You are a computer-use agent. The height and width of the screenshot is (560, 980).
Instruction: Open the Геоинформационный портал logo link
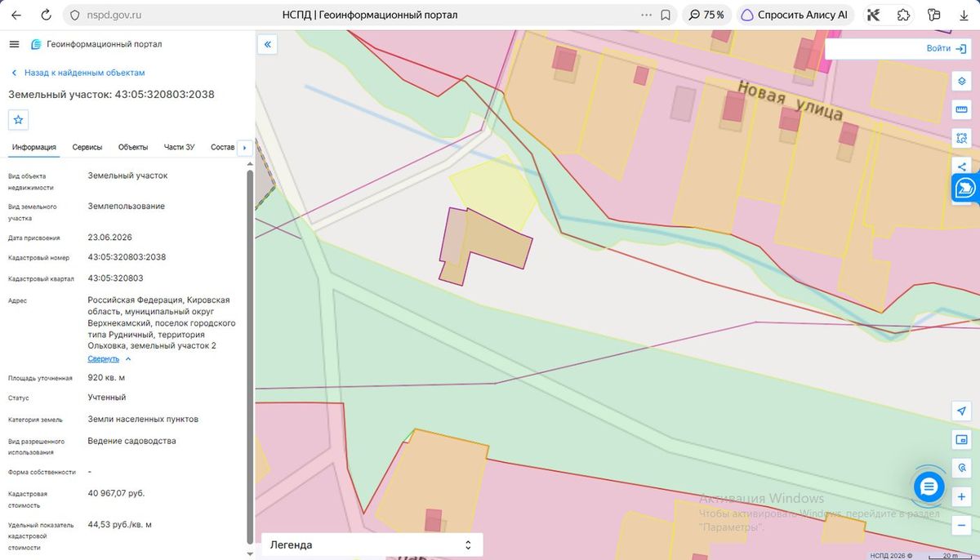point(96,44)
